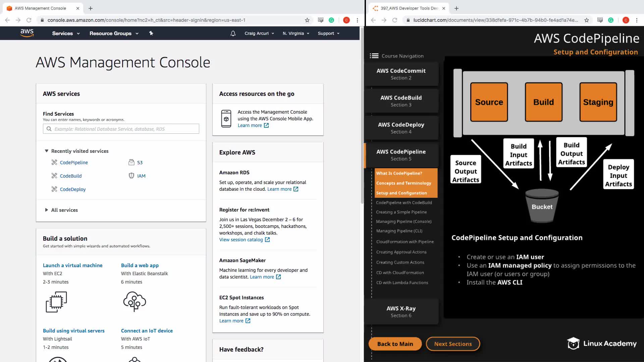This screenshot has width=644, height=362.
Task: Bookmark the AWS console page with star icon
Action: click(x=307, y=20)
